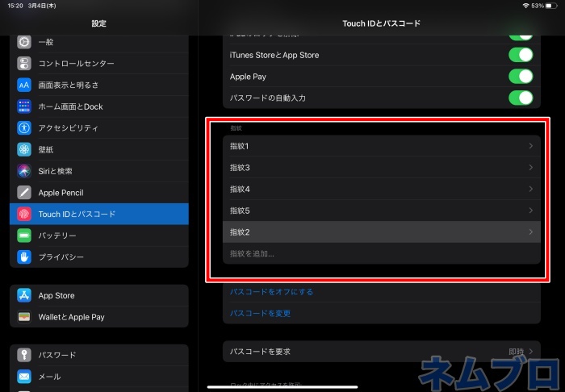565x392 pixels.
Task: Tap the Privacy hand icon
Action: [x=24, y=257]
